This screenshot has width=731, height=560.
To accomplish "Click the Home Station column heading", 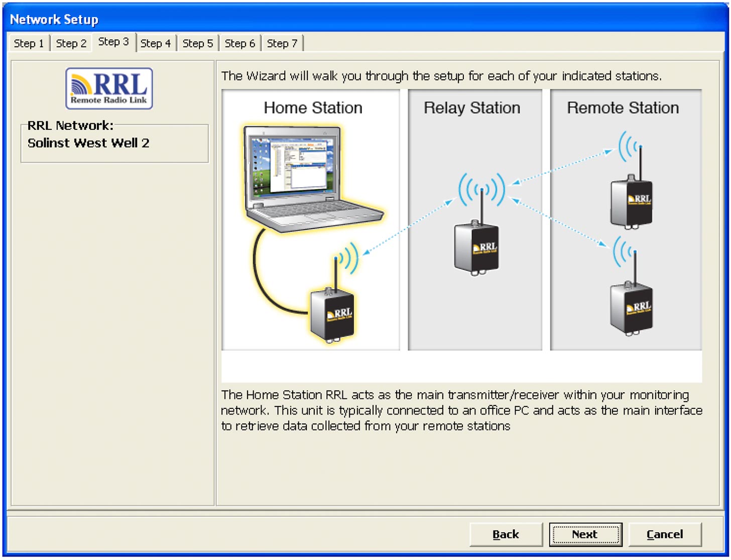I will click(313, 107).
